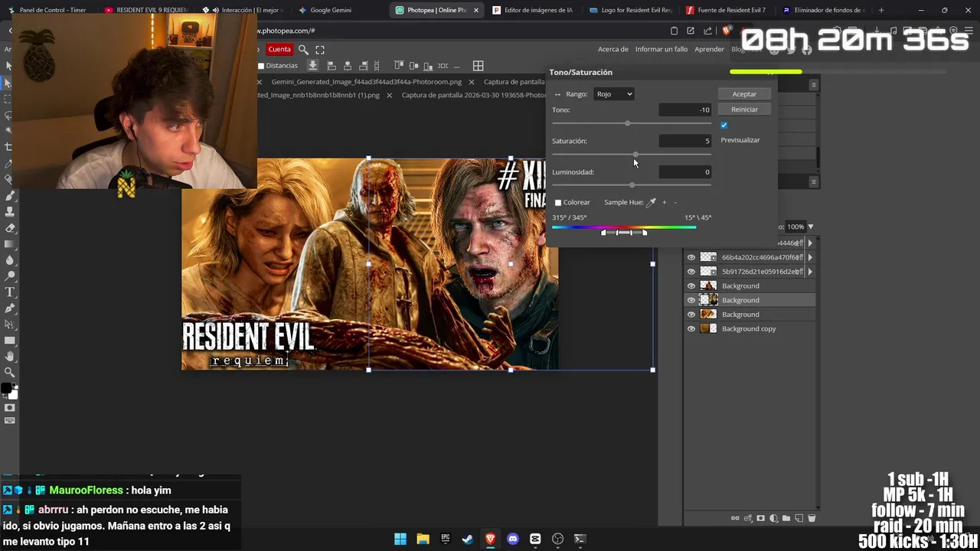Viewport: 980px width, 551px height.
Task: Click the Tono value field showing -10
Action: pos(685,109)
